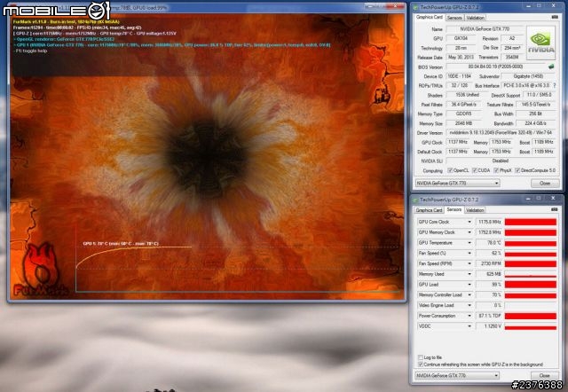Viewport: 568px width, 392px height.
Task: Click the Memory Type field showing GDDR5
Action: pyautogui.click(x=463, y=114)
